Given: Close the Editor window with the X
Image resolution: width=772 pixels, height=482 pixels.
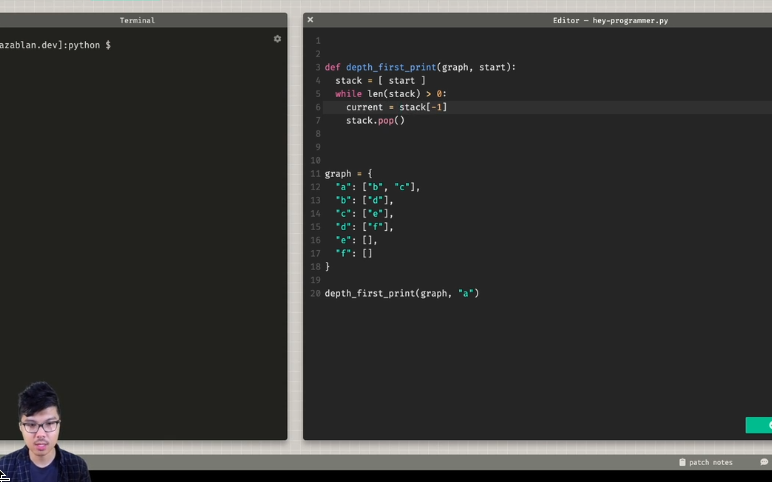Looking at the screenshot, I should tap(310, 20).
